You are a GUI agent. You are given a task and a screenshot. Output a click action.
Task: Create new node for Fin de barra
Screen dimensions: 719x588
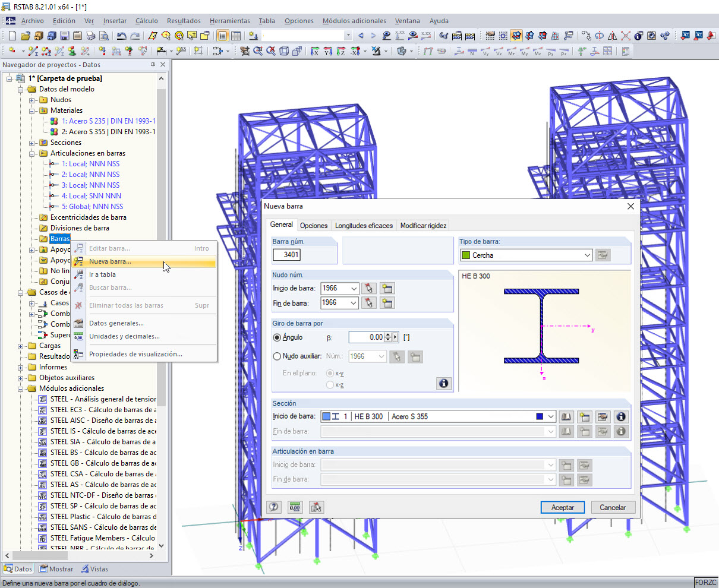(x=387, y=304)
